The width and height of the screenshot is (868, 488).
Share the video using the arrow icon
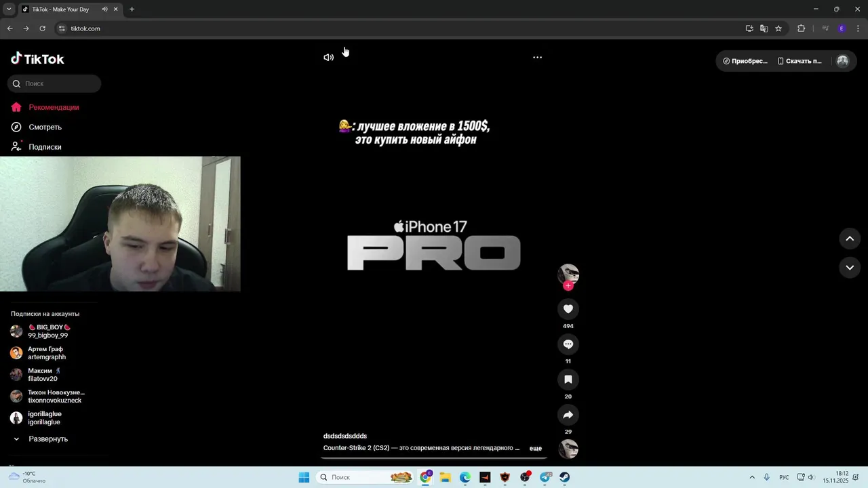pyautogui.click(x=568, y=415)
